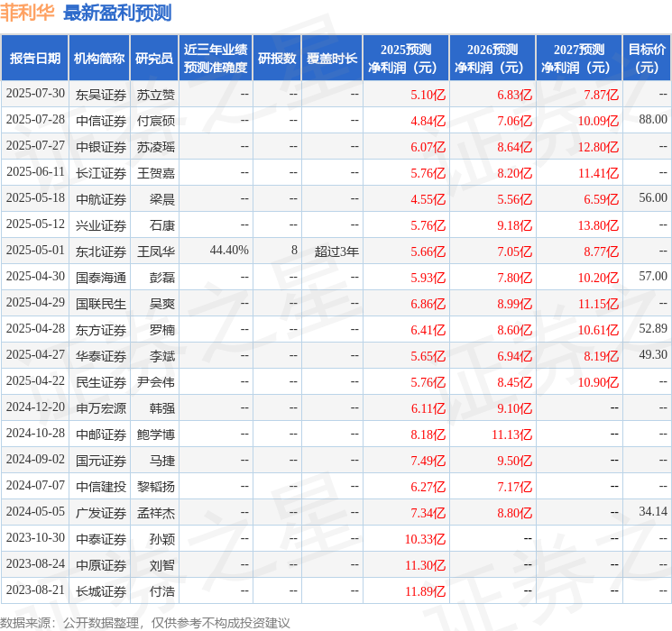Select institution 长江证券
672x631 pixels.
pyautogui.click(x=101, y=173)
